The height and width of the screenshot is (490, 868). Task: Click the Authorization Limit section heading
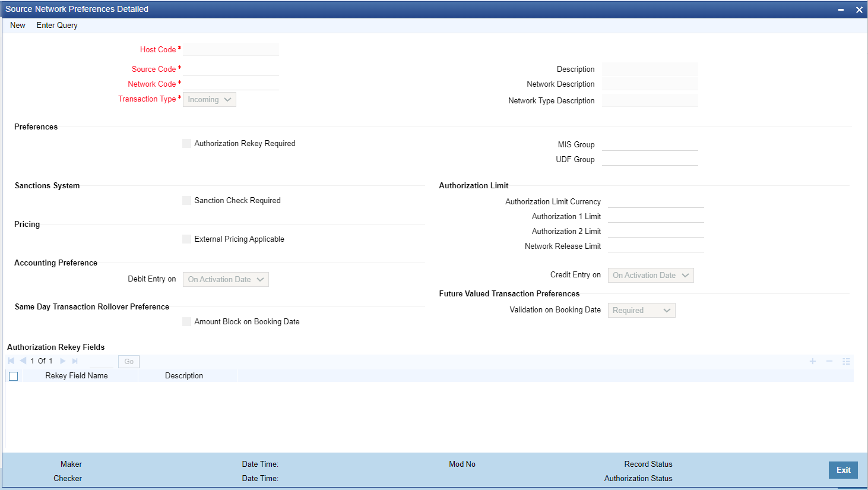[474, 186]
